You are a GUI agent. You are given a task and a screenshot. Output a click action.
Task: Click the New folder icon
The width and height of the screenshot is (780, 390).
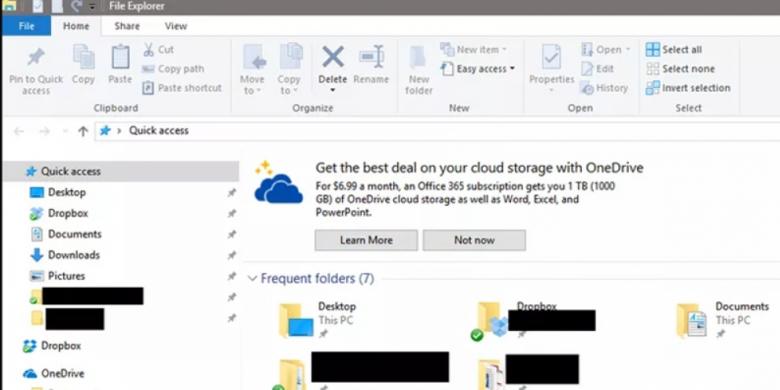(x=418, y=58)
